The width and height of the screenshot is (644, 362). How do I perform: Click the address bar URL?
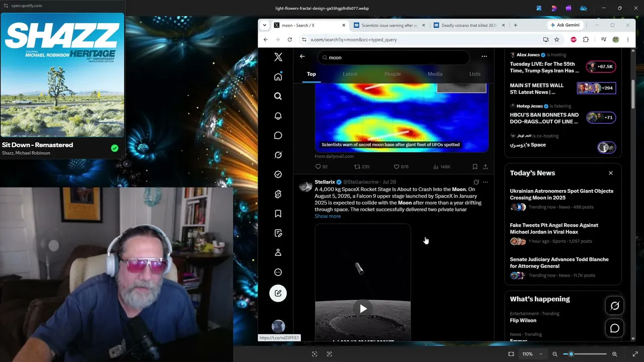[x=354, y=39]
